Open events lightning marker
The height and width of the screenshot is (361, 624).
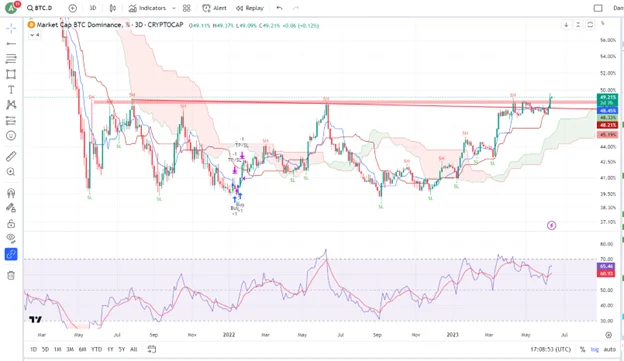click(x=552, y=226)
